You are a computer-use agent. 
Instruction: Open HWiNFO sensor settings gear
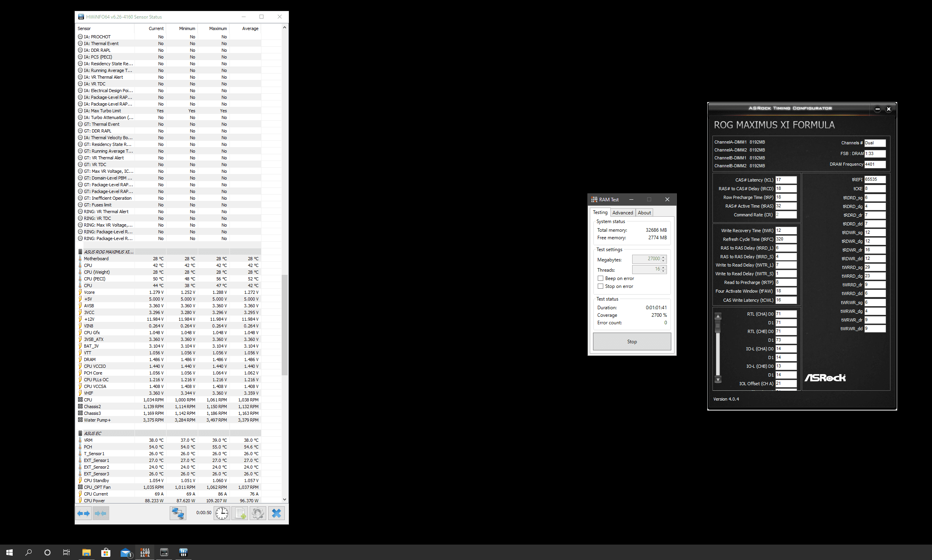(x=258, y=513)
